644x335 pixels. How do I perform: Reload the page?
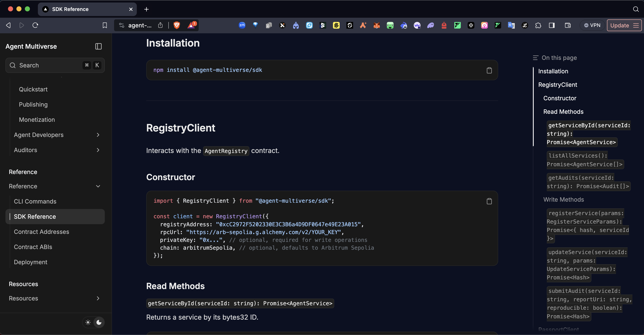(x=35, y=25)
